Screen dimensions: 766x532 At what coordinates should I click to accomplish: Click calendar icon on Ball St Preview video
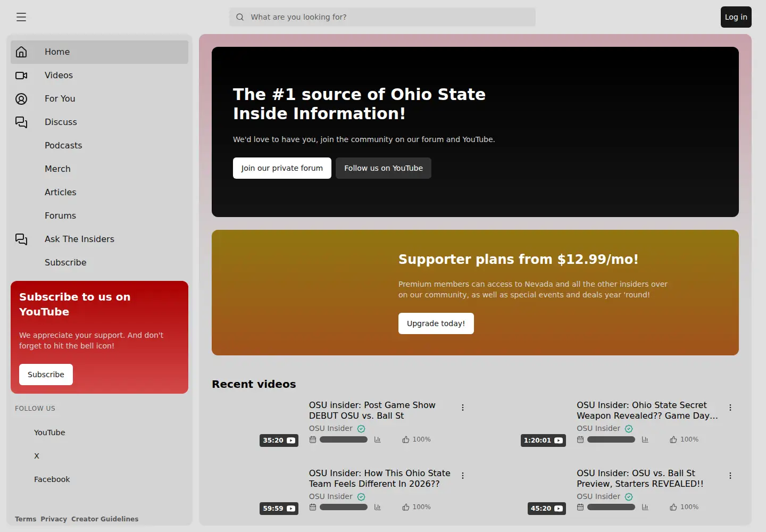[x=580, y=507]
